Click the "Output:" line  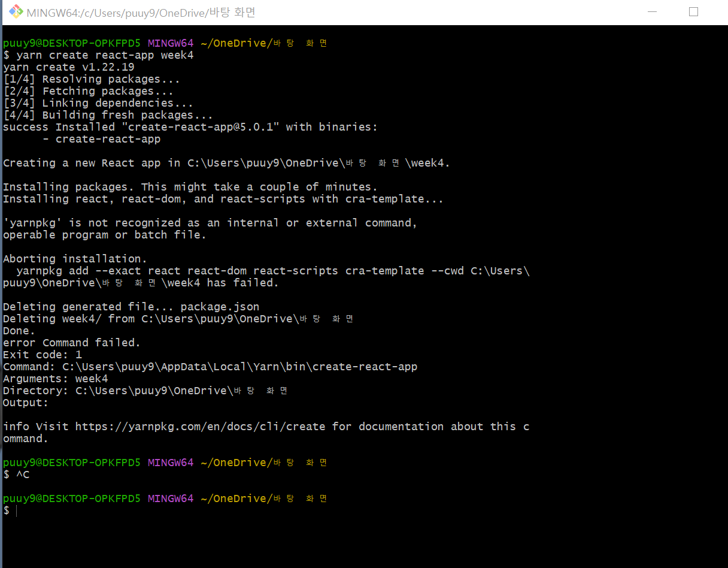(26, 403)
